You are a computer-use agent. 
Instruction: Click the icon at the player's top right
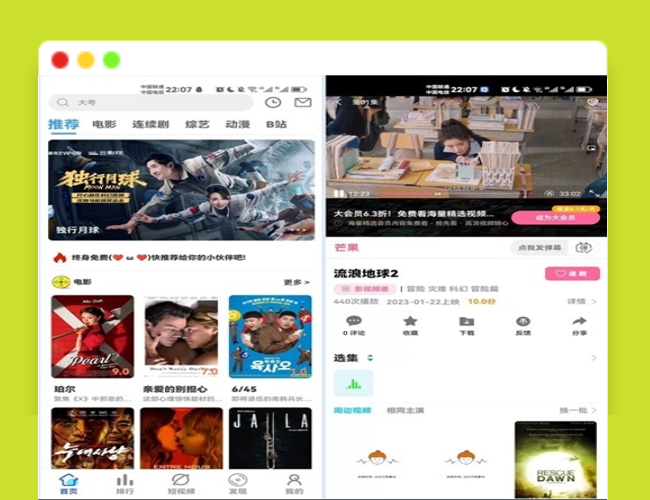[x=593, y=102]
